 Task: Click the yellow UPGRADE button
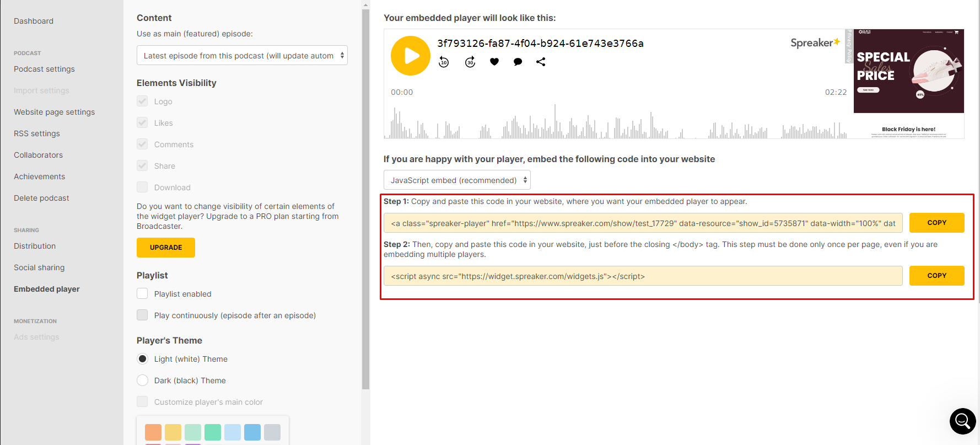point(166,248)
